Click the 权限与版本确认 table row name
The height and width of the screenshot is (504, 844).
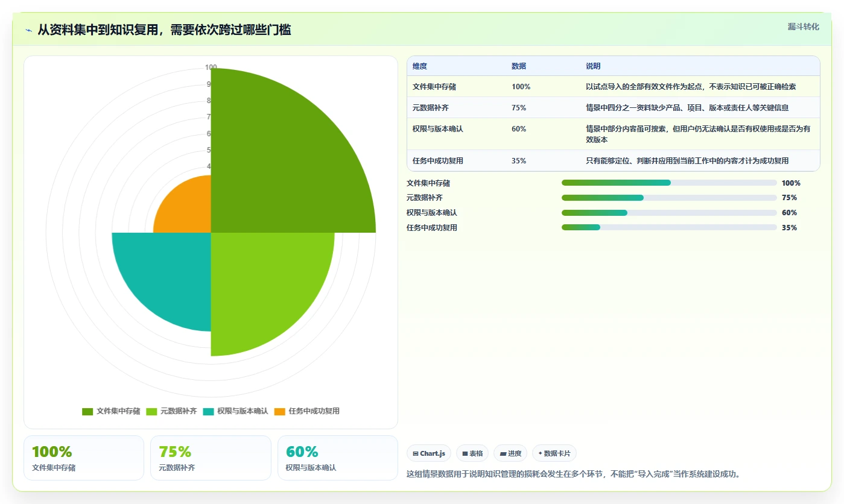(438, 129)
